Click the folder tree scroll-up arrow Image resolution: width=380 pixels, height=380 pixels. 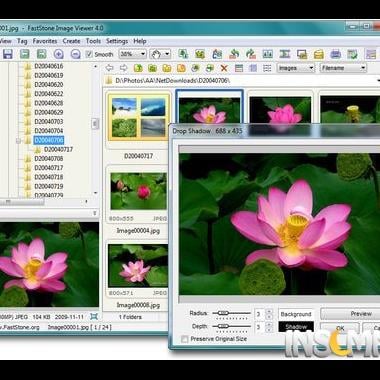95,66
